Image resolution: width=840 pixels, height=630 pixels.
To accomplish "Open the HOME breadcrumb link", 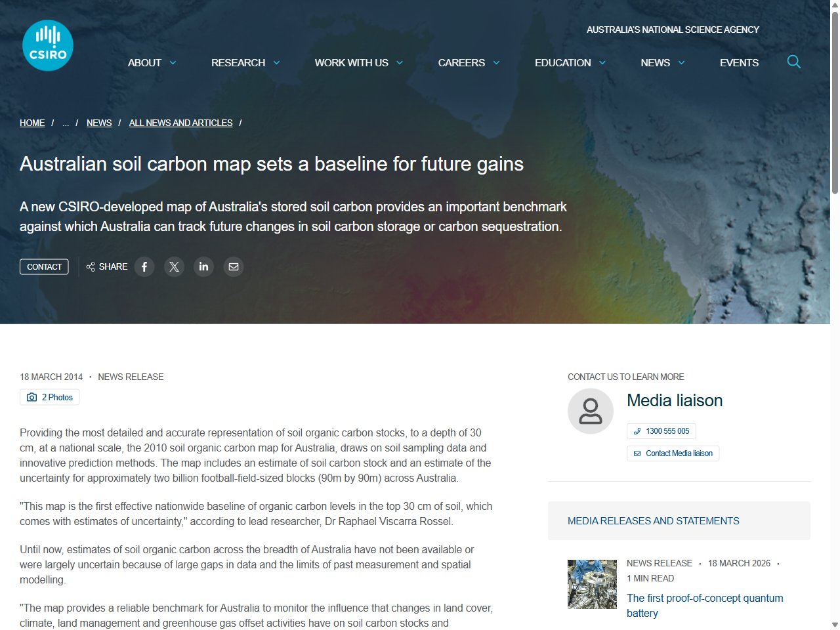I will pyautogui.click(x=32, y=123).
